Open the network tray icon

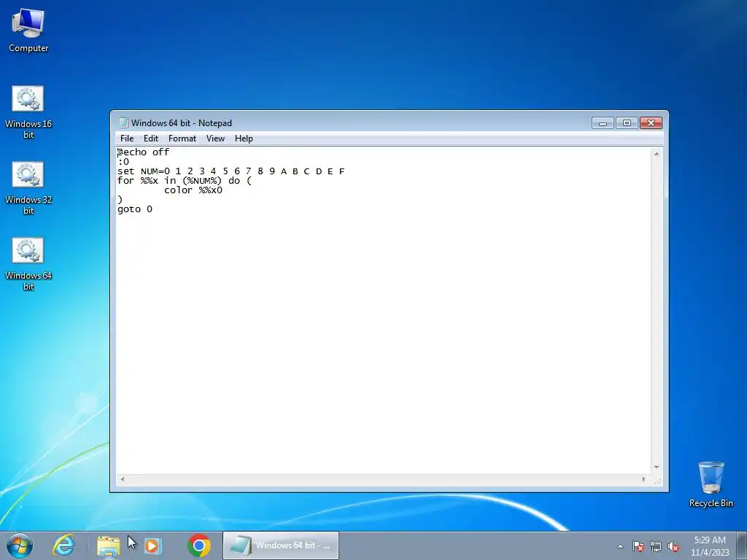point(656,546)
